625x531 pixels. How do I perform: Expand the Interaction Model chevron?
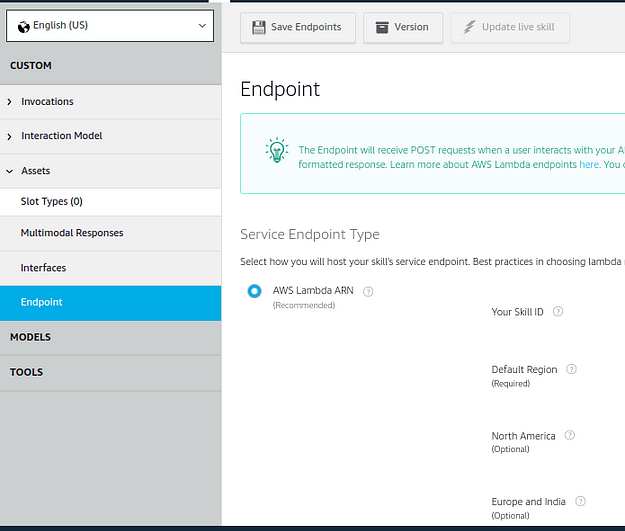[x=10, y=137]
